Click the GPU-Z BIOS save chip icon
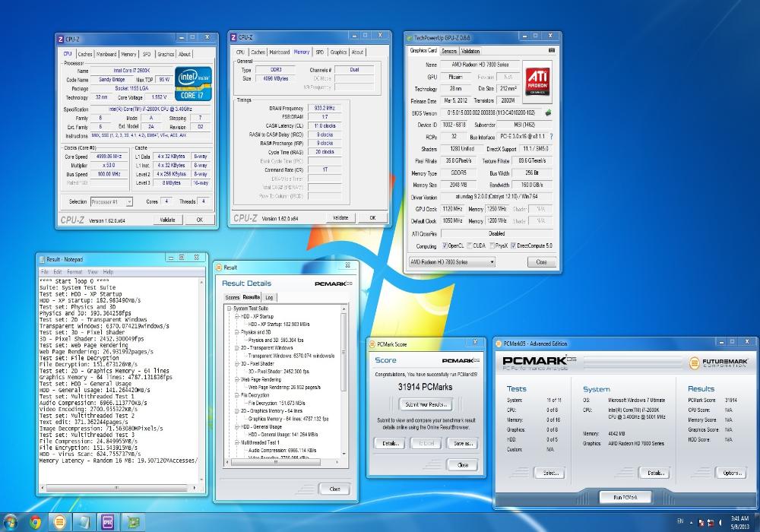This screenshot has width=760, height=532. click(x=548, y=112)
